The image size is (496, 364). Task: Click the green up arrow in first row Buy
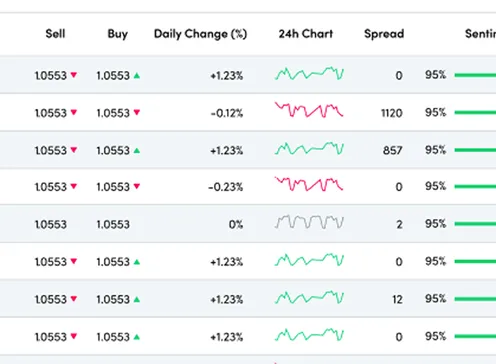pyautogui.click(x=137, y=76)
